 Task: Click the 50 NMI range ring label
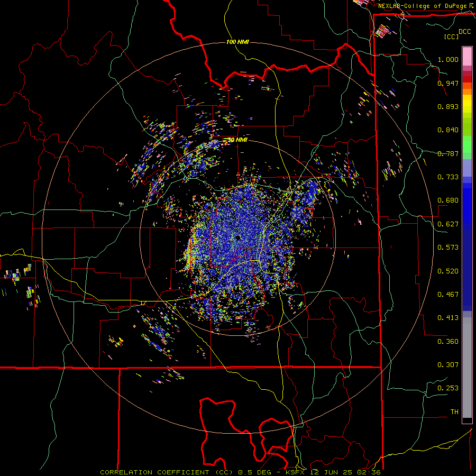pyautogui.click(x=237, y=140)
